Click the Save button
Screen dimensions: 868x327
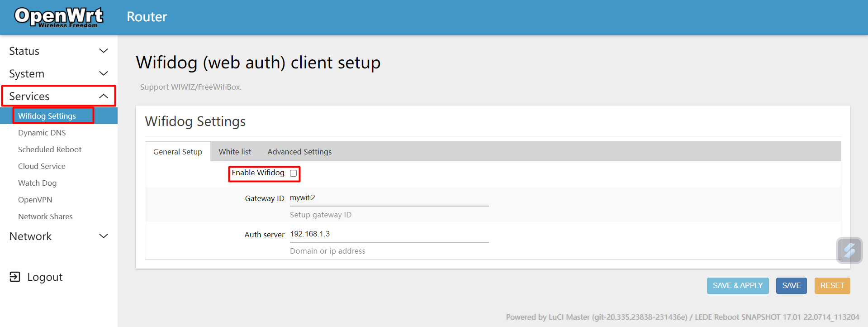tap(792, 285)
